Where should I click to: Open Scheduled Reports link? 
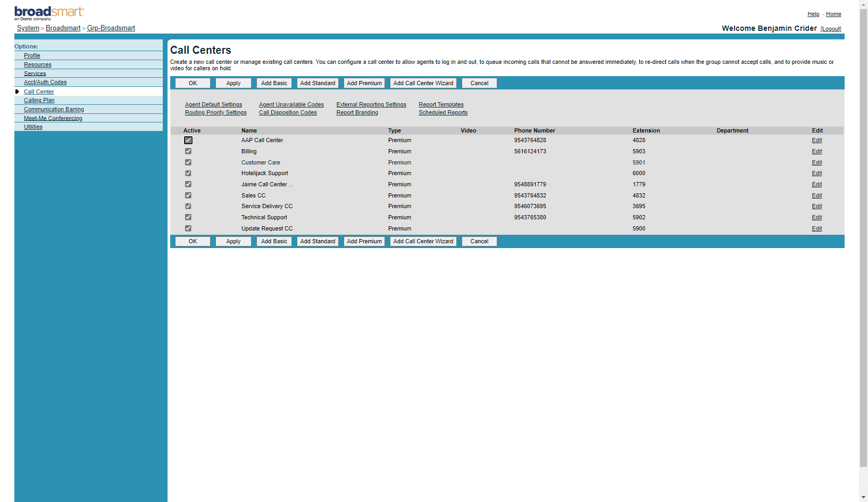point(443,112)
